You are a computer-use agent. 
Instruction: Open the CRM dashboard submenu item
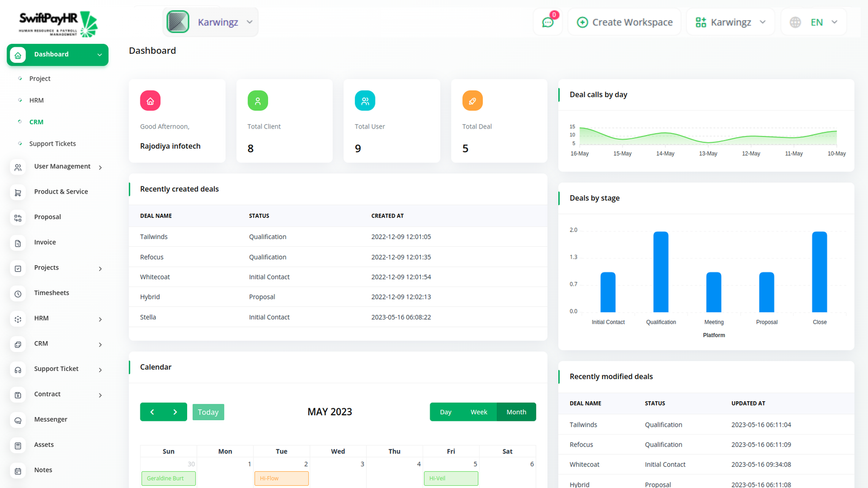(x=36, y=122)
